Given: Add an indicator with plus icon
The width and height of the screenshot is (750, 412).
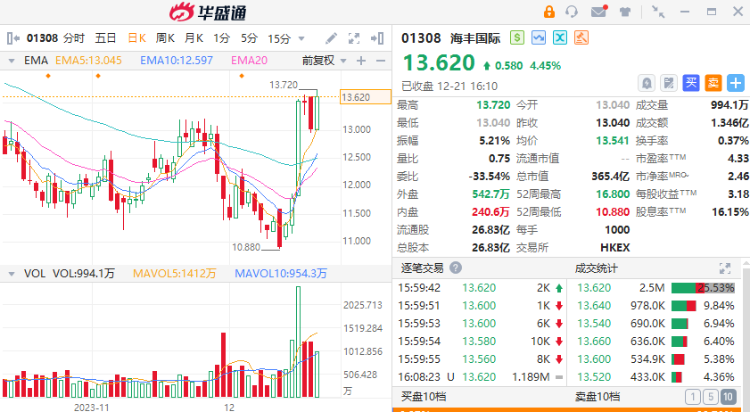Looking at the screenshot, I should tap(361, 61).
